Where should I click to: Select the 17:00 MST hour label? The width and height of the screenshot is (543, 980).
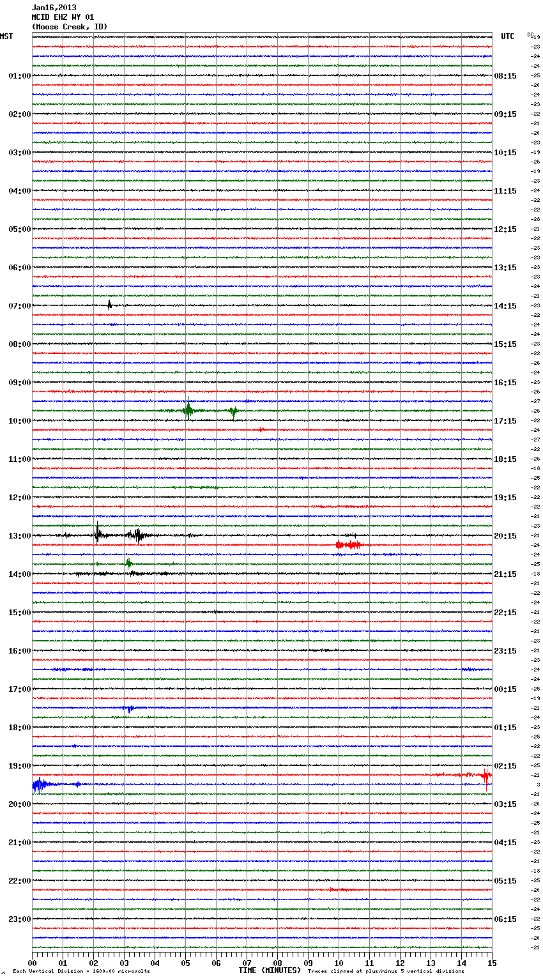coord(19,689)
